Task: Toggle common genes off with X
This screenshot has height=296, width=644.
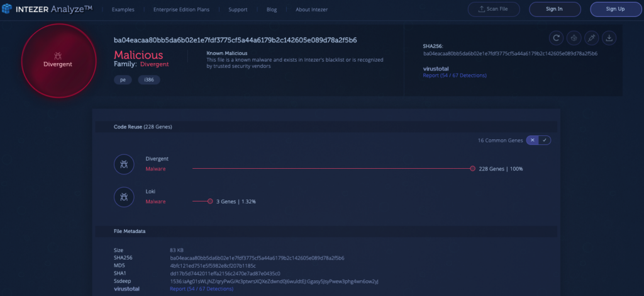Action: 533,140
